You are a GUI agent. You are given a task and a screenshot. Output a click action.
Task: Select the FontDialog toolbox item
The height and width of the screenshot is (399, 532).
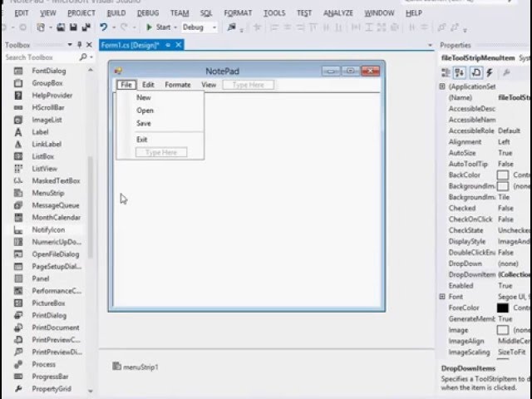44,71
